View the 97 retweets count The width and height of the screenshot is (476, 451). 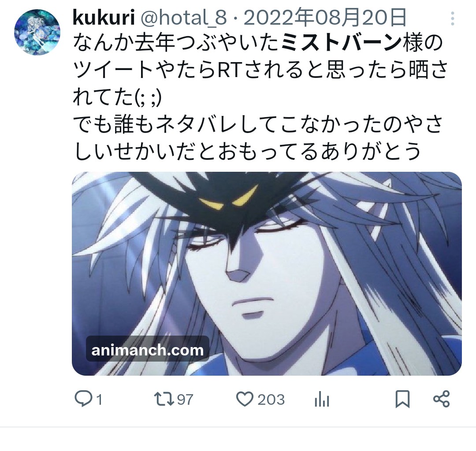point(185,399)
